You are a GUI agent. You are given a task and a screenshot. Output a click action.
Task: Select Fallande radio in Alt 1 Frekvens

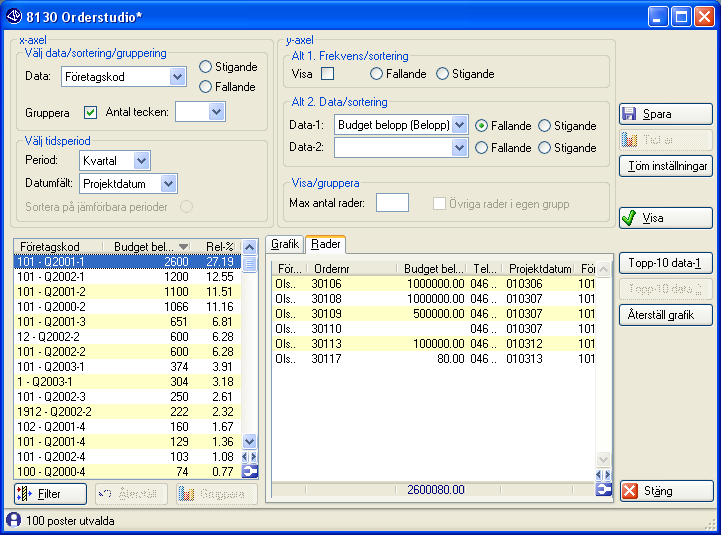(376, 74)
